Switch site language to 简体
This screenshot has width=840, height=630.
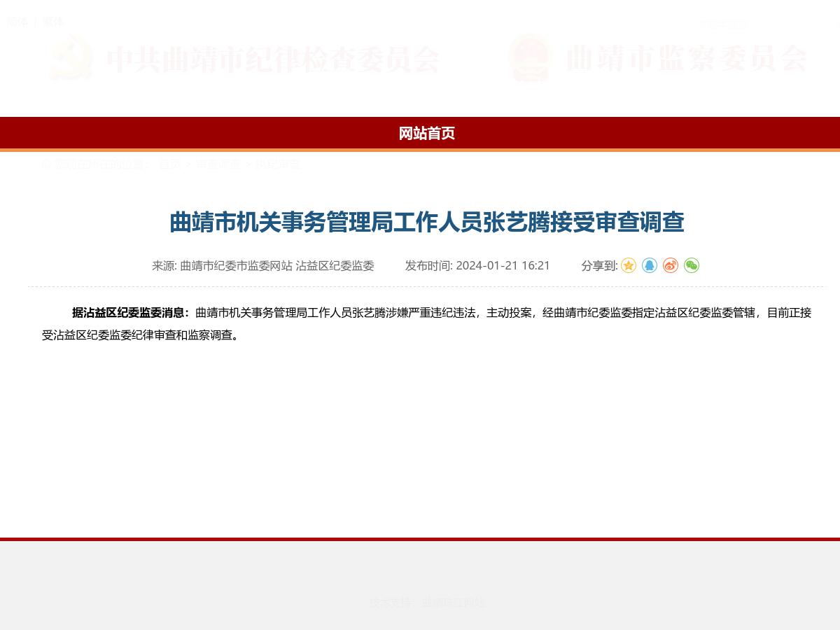pyautogui.click(x=17, y=22)
